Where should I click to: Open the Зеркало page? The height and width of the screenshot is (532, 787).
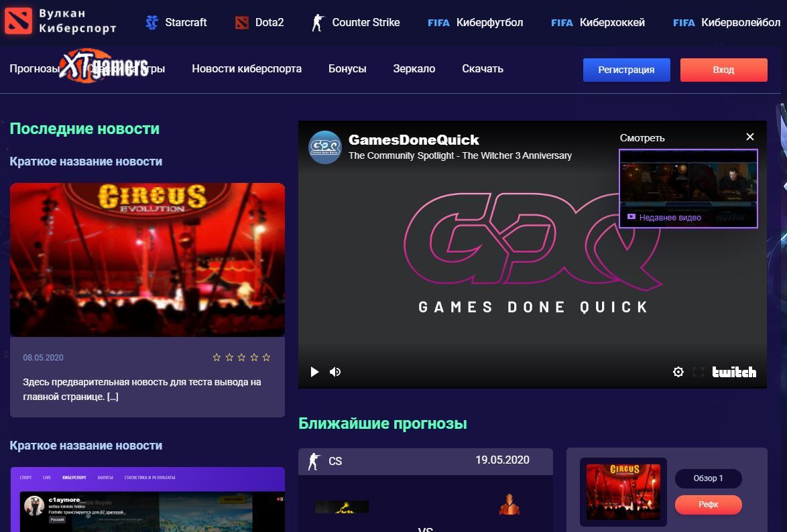click(x=414, y=69)
